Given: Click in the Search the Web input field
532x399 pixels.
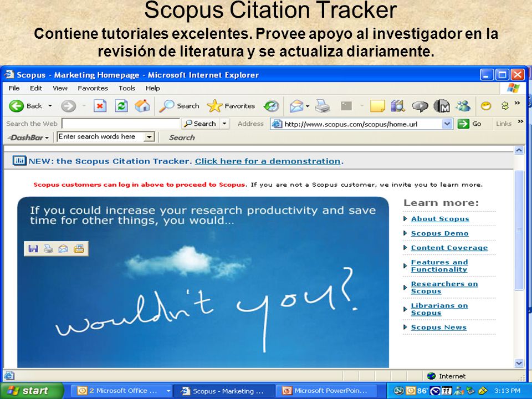Looking at the screenshot, I should (x=121, y=124).
